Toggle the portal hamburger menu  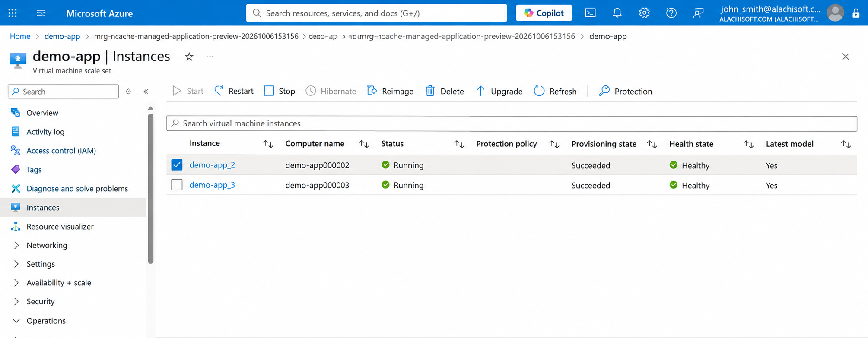(41, 13)
